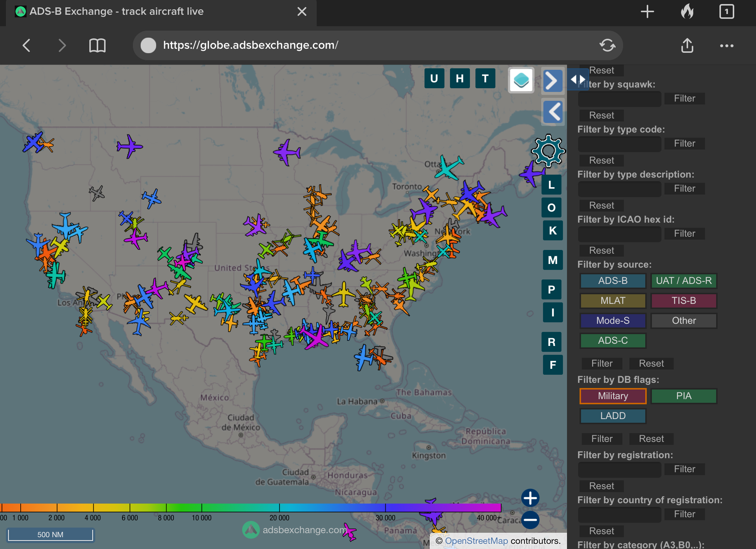Viewport: 756px width, 549px height.
Task: Click the registration filter input field
Action: (619, 469)
